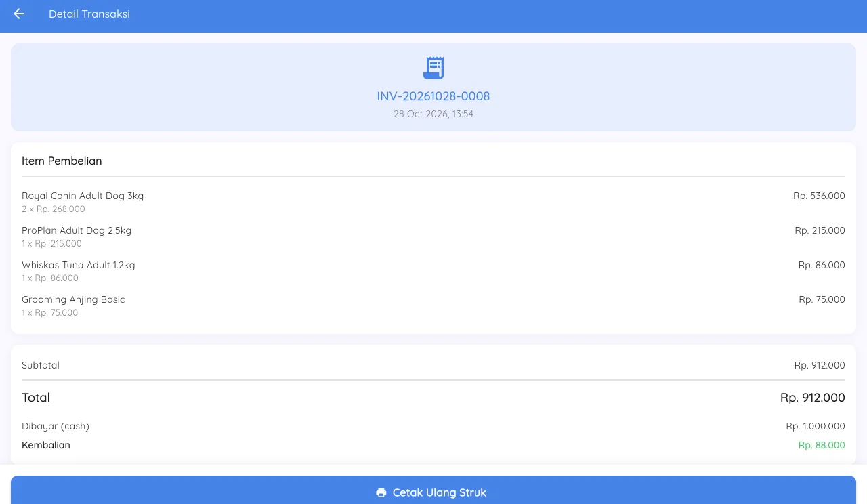This screenshot has width=867, height=504.
Task: Click the printer icon on Cetak Ulang Struk
Action: point(381,492)
